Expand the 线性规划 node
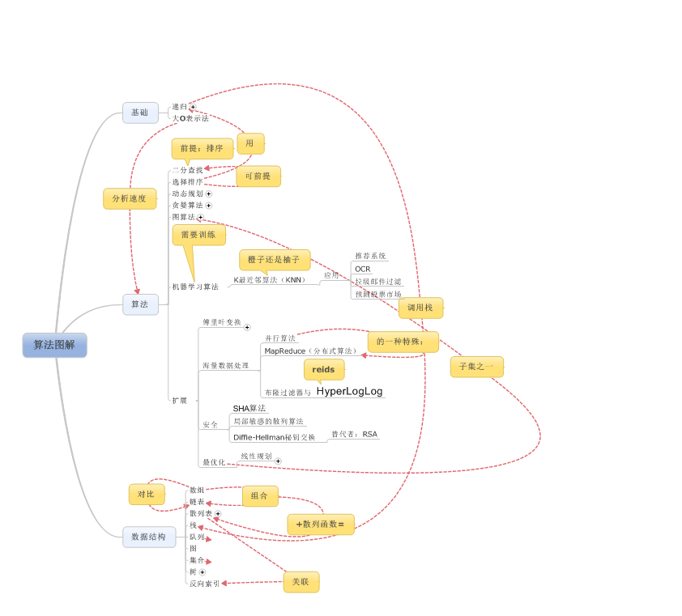 click(278, 461)
